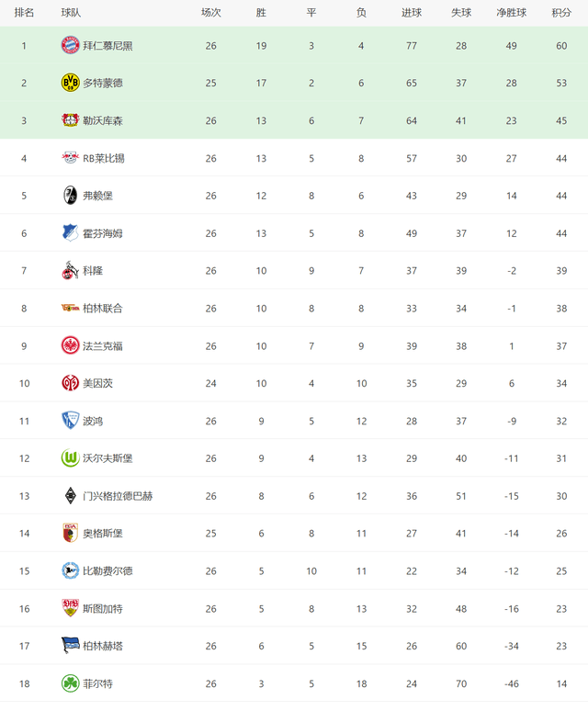Open the 门兴格拉德巴赫 team link
Viewport: 588px width, 722px height.
click(x=118, y=496)
